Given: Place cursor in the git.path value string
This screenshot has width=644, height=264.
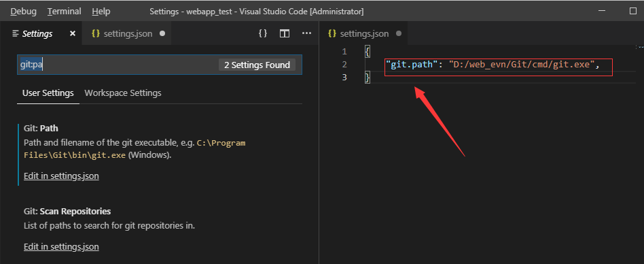Looking at the screenshot, I should tap(522, 65).
